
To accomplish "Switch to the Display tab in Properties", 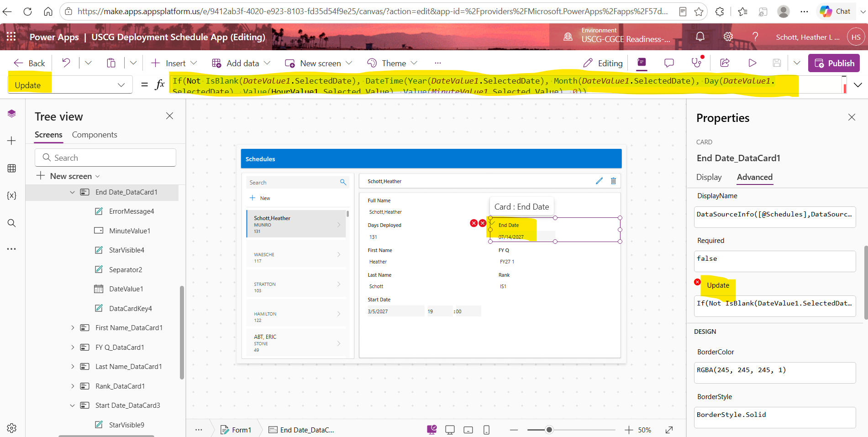I will pyautogui.click(x=709, y=177).
